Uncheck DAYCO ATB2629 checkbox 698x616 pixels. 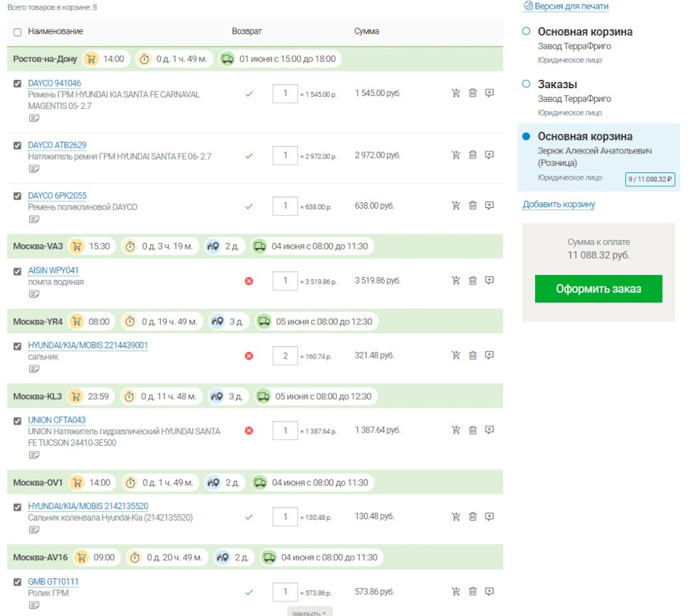pyautogui.click(x=17, y=145)
